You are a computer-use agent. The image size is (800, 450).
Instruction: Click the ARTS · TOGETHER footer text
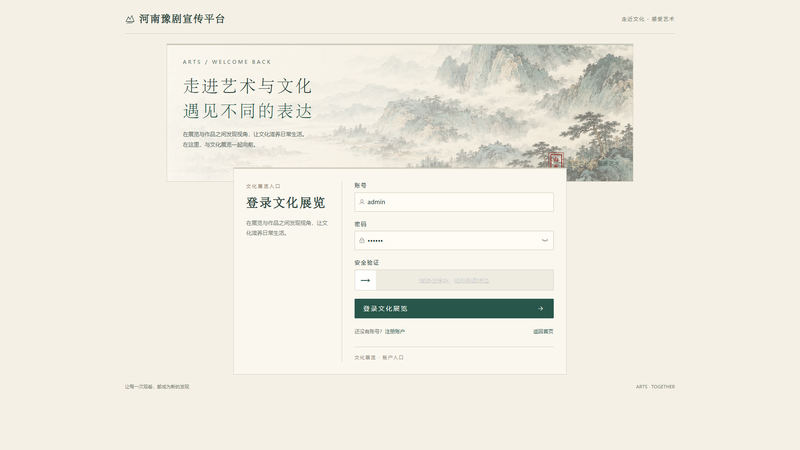[655, 387]
